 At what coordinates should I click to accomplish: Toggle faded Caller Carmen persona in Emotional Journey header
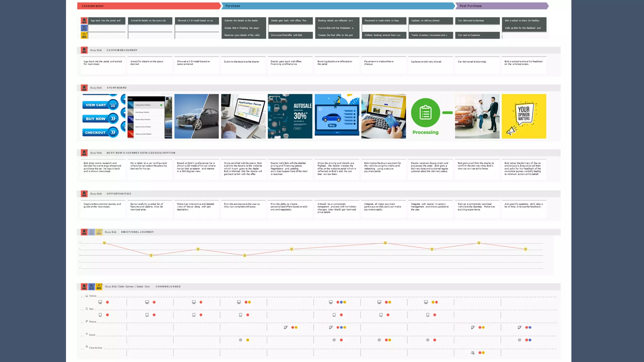coord(92,232)
